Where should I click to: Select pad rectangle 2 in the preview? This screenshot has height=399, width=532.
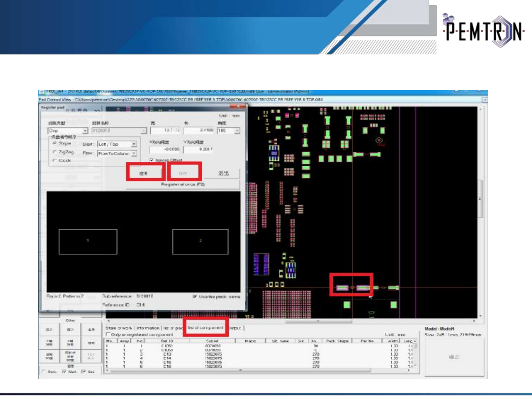coord(201,242)
